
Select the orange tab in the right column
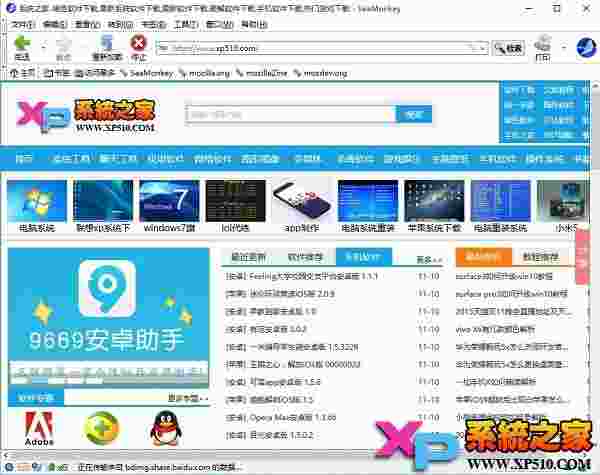483,257
